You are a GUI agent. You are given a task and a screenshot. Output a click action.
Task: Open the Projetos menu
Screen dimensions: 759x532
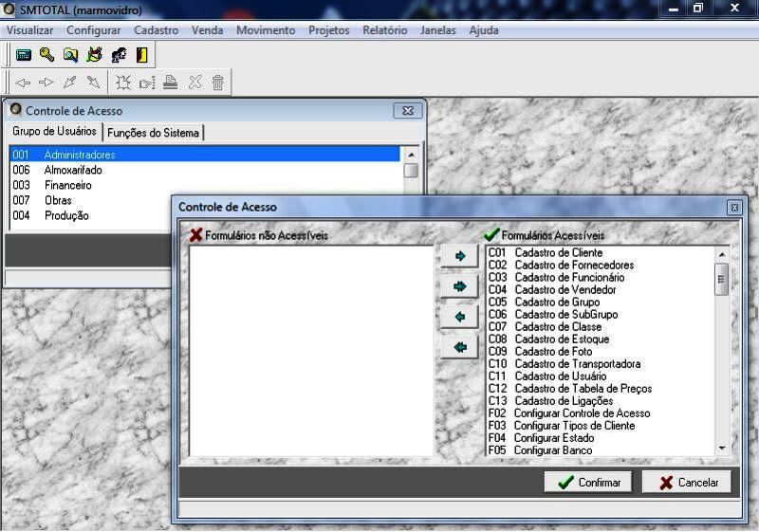329,30
